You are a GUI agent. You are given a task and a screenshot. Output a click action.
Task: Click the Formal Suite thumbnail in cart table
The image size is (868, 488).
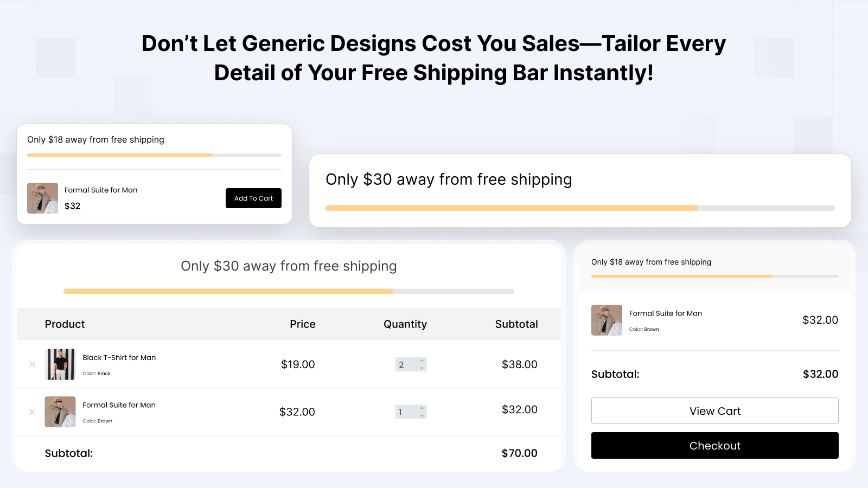tap(60, 412)
